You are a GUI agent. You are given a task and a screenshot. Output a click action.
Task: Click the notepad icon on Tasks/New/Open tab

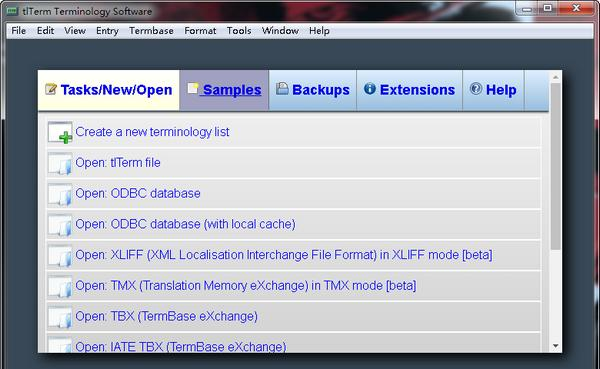click(x=51, y=89)
